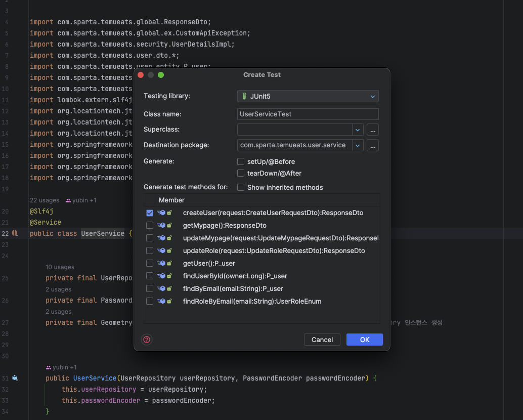Click the public lock icon in getUser row

click(169, 263)
